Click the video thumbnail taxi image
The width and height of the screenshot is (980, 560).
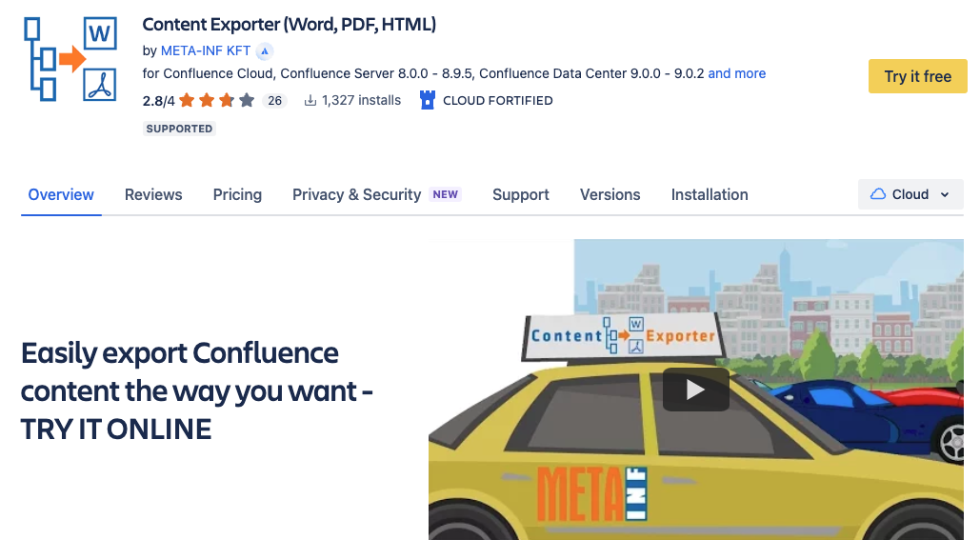pos(695,390)
